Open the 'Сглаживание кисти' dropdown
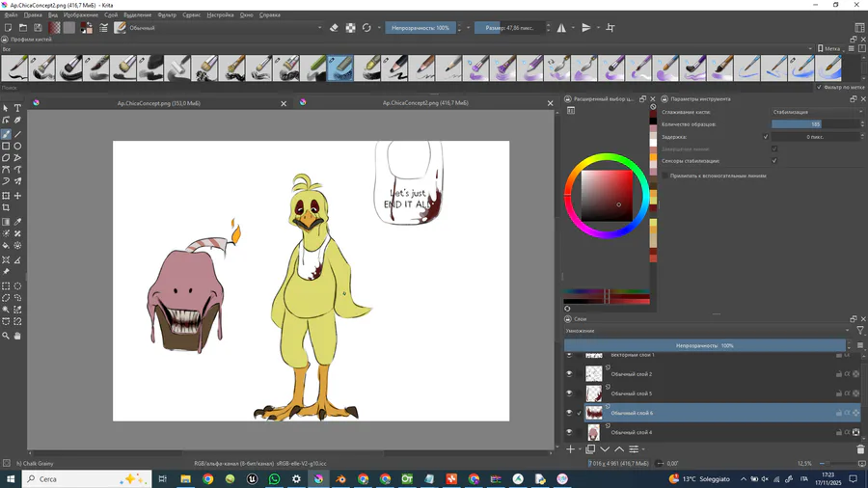 click(816, 112)
